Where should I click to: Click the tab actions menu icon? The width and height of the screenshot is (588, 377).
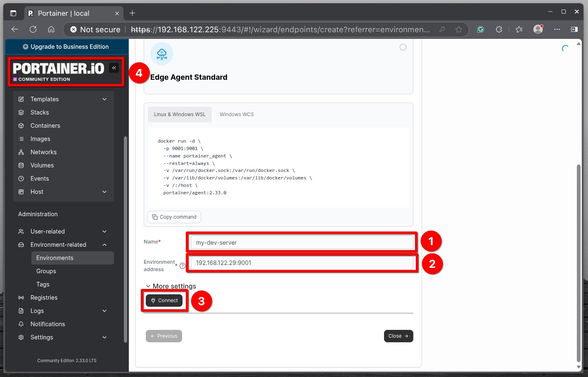(13, 13)
